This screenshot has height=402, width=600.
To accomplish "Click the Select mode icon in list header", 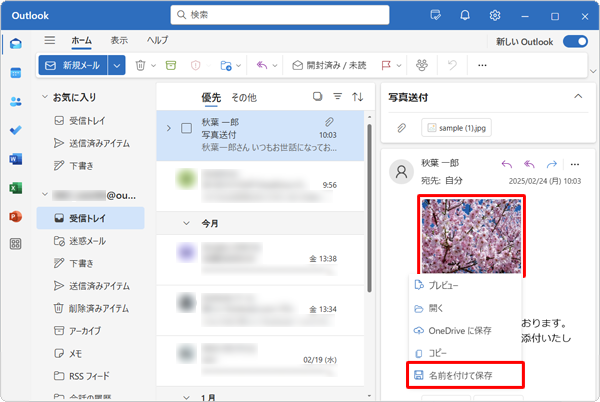I will (x=317, y=96).
